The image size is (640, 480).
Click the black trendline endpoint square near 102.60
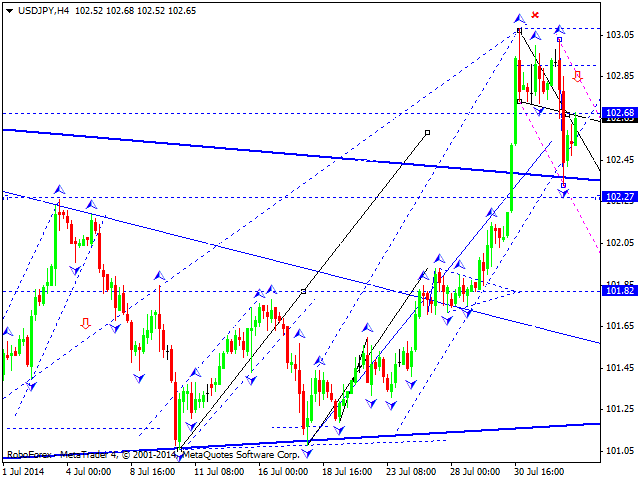[x=427, y=132]
